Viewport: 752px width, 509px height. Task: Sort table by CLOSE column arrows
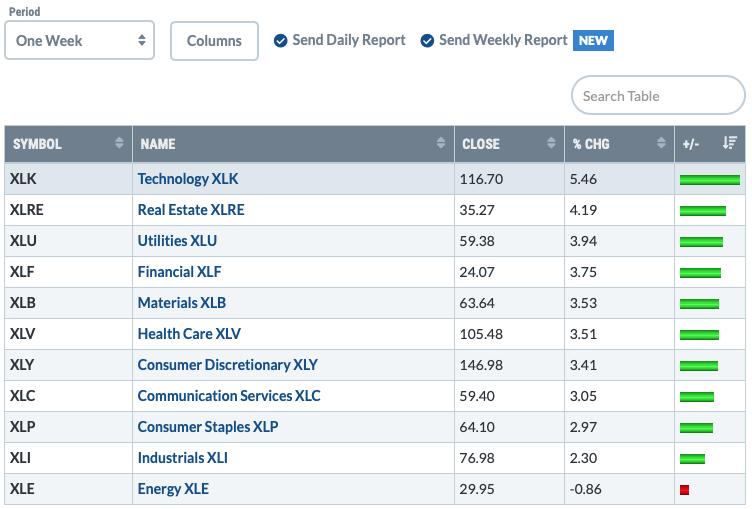[x=551, y=143]
